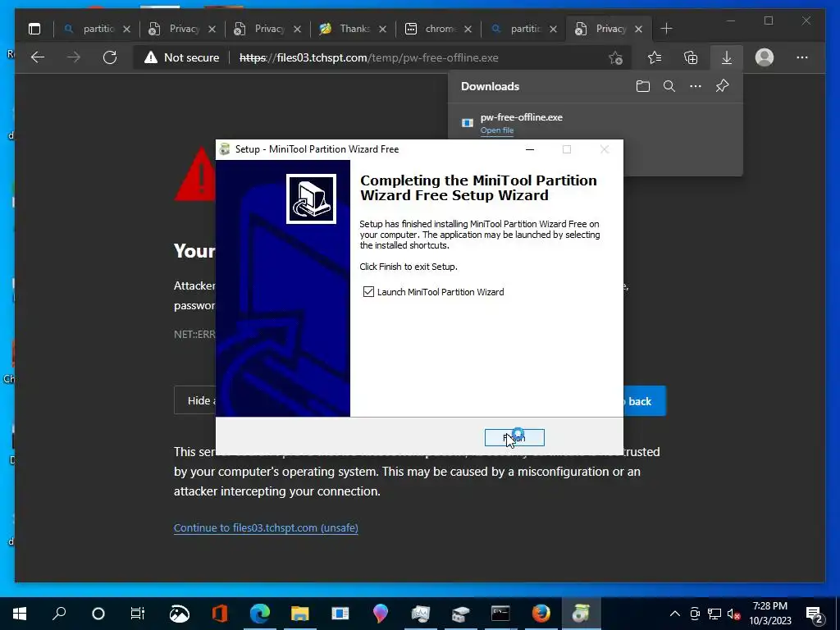Open the Favorites list icon

pyautogui.click(x=654, y=57)
